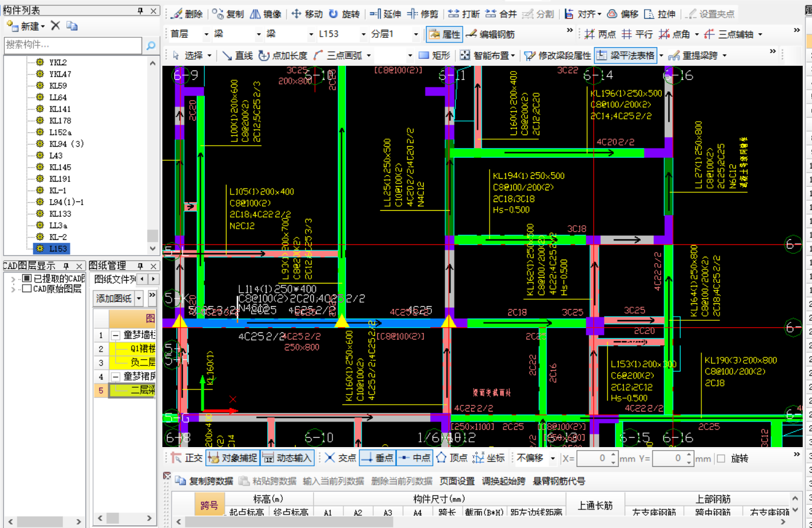Select the 图纸文件列表 tab
Screen dimensions: 812x528
115,279
